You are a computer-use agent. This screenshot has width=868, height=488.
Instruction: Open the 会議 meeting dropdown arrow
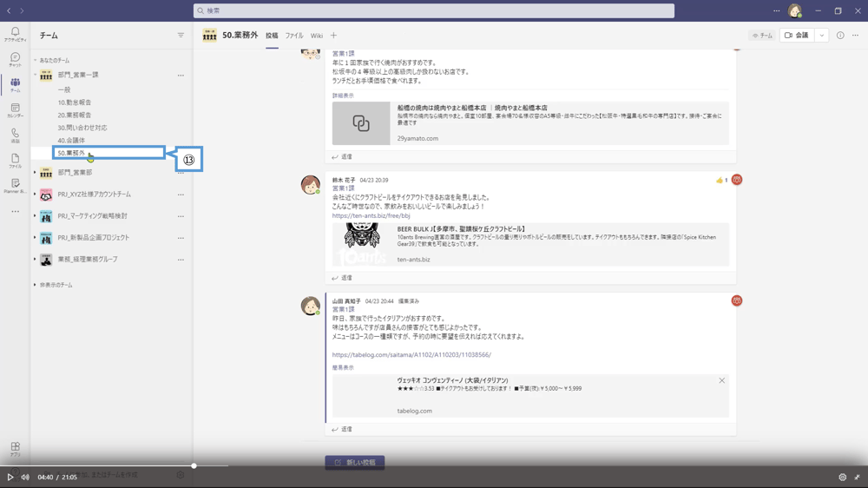click(x=821, y=36)
